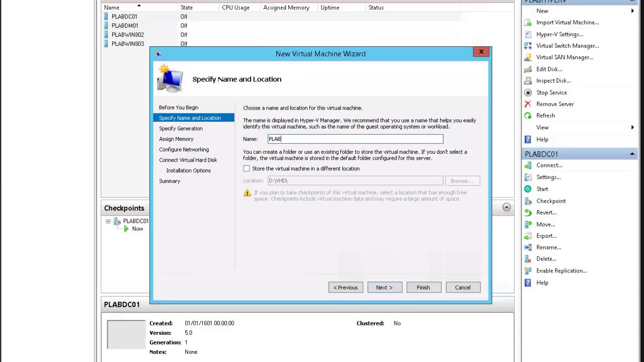
Task: Click the Uptime column header
Action: (330, 8)
